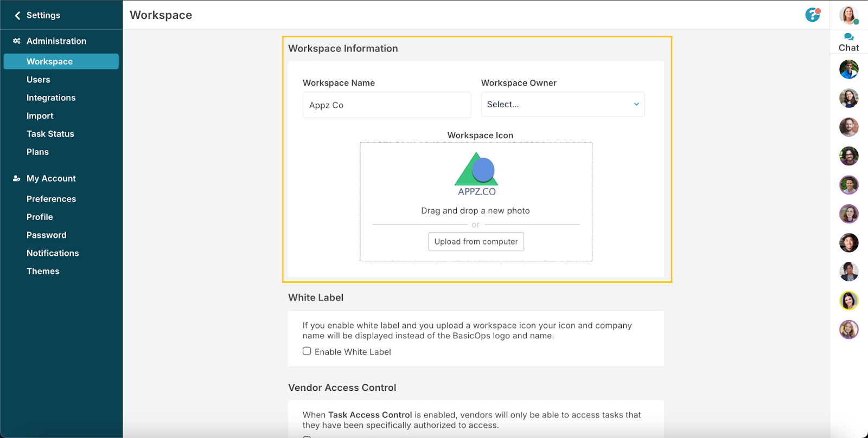Open the help question mark icon
868x438 pixels.
pos(812,15)
